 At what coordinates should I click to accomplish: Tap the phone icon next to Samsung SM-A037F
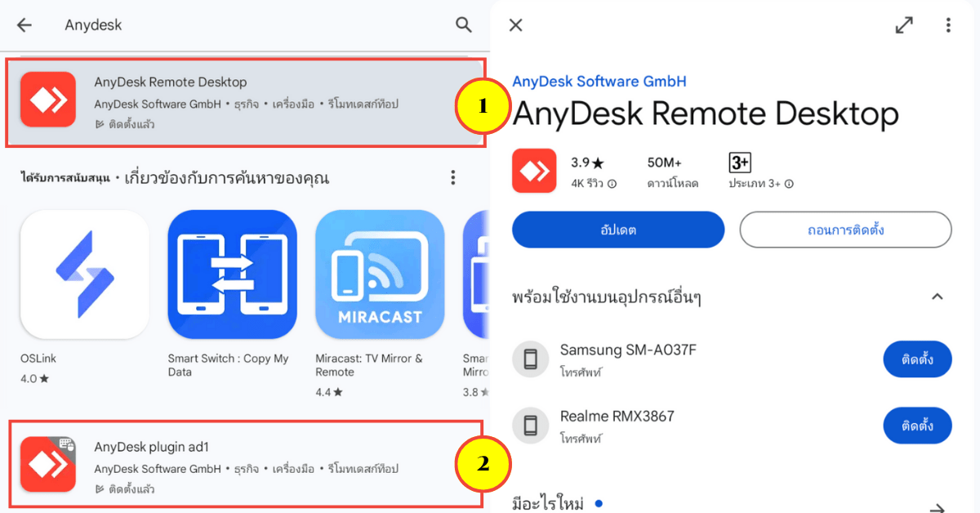[530, 359]
